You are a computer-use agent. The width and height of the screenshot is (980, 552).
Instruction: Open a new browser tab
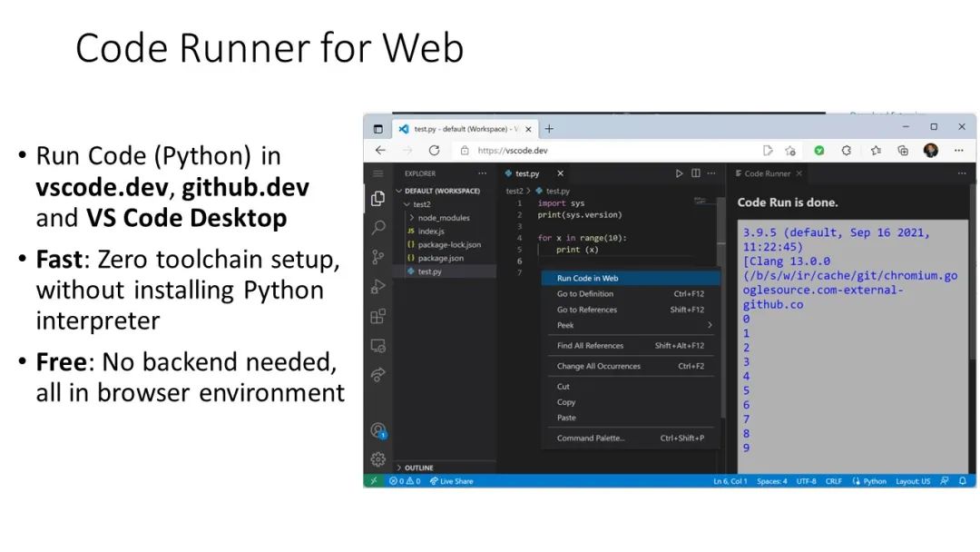(549, 129)
